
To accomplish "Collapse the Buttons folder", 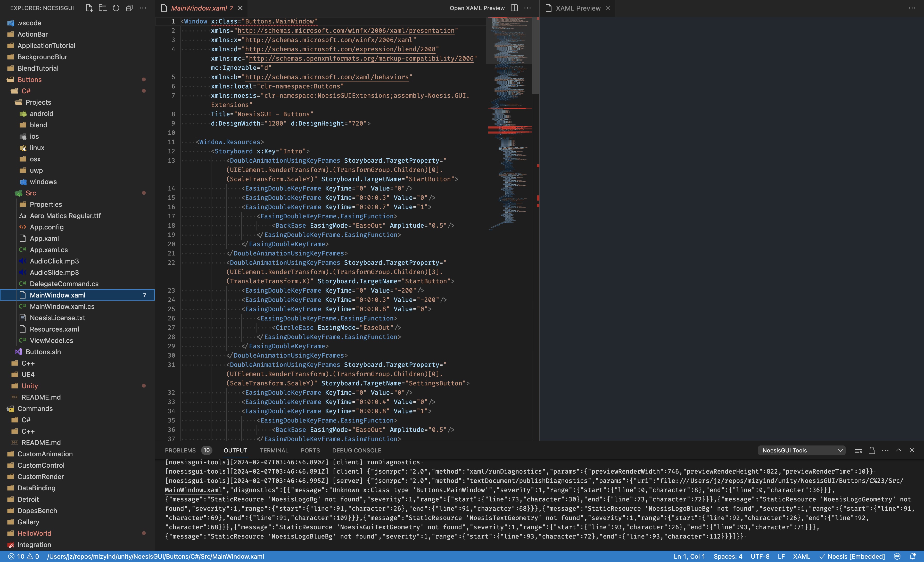I will point(77,79).
